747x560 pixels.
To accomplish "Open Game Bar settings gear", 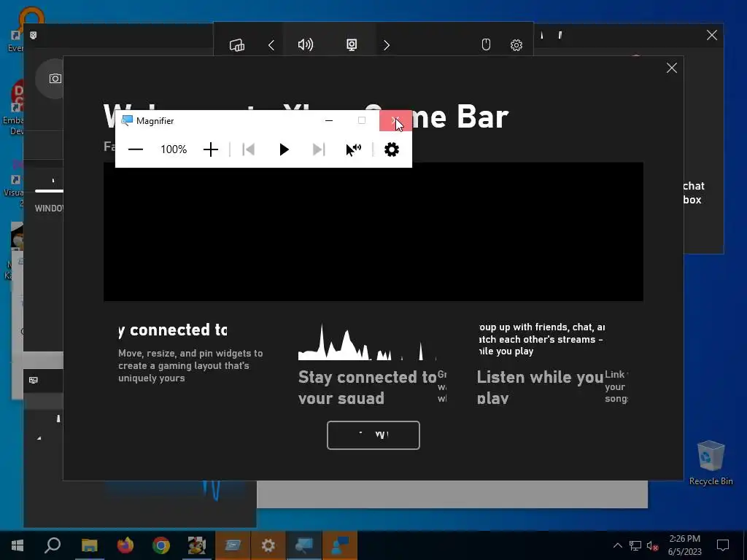I will 516,45.
